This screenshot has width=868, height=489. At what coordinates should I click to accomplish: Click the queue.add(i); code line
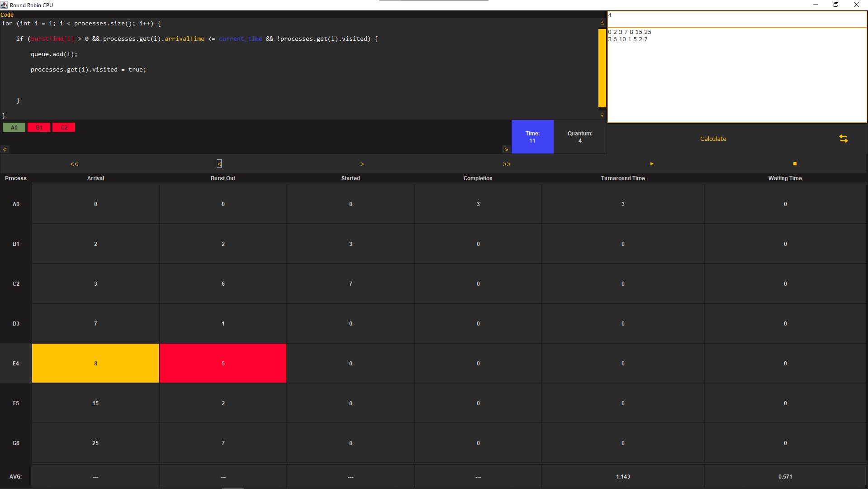[x=54, y=54]
